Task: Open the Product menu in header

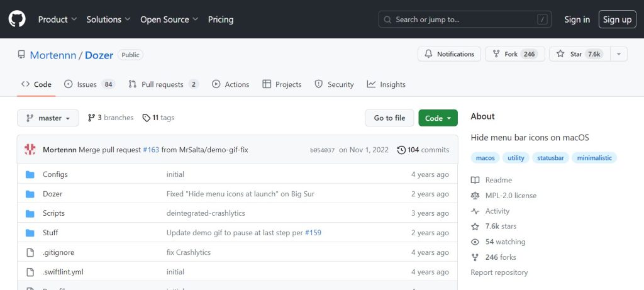Action: (x=57, y=20)
